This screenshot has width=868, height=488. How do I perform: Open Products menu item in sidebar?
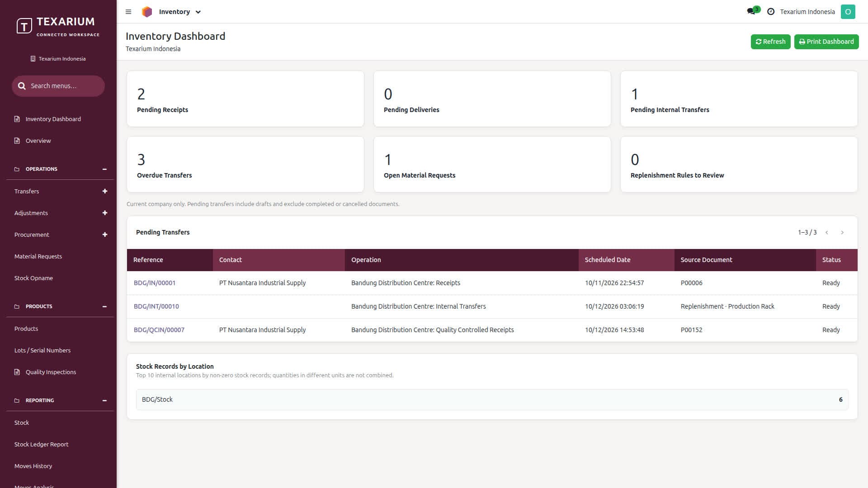pyautogui.click(x=26, y=328)
